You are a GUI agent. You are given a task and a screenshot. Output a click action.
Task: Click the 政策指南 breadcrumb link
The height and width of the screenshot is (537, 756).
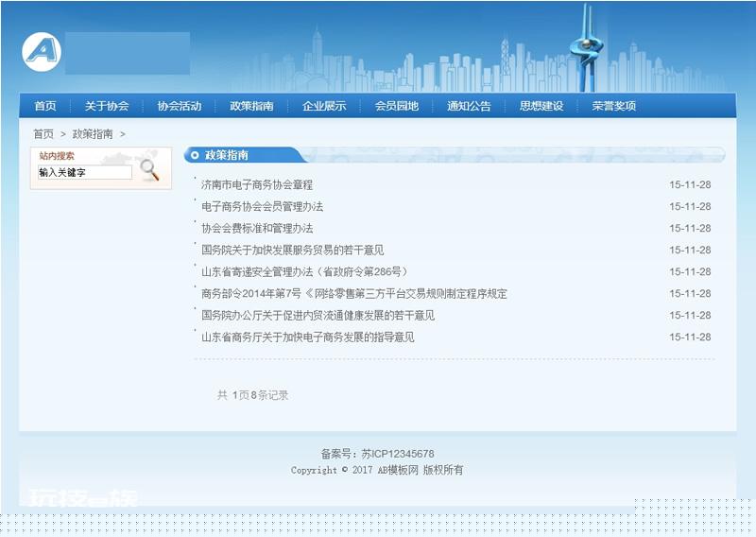click(x=93, y=134)
